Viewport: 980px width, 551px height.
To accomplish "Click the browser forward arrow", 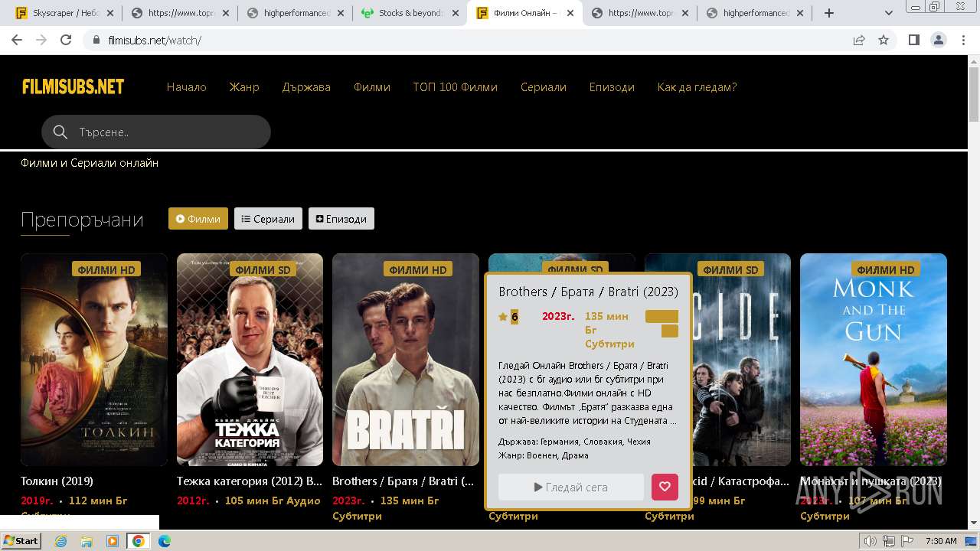I will (x=41, y=40).
